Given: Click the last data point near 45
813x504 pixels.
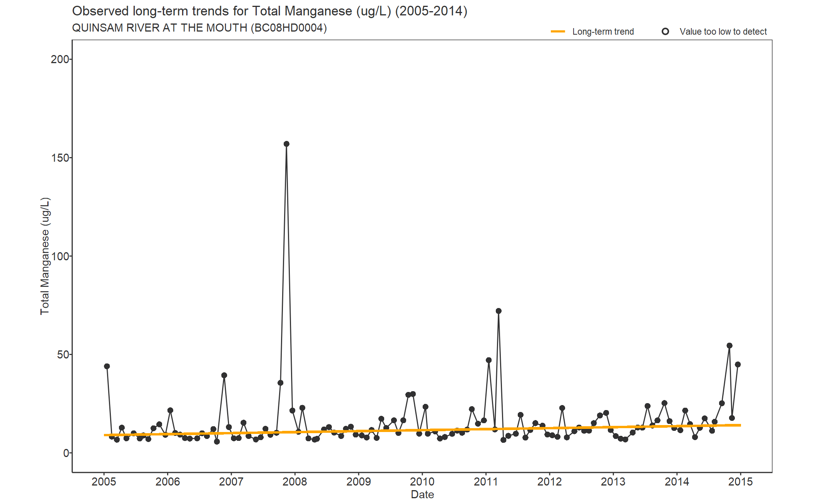Looking at the screenshot, I should coord(738,365).
